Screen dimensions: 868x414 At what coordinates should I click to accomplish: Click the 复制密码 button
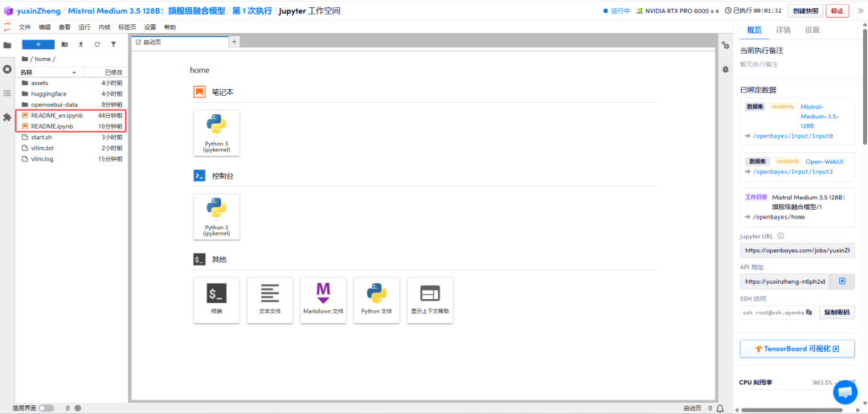(837, 312)
